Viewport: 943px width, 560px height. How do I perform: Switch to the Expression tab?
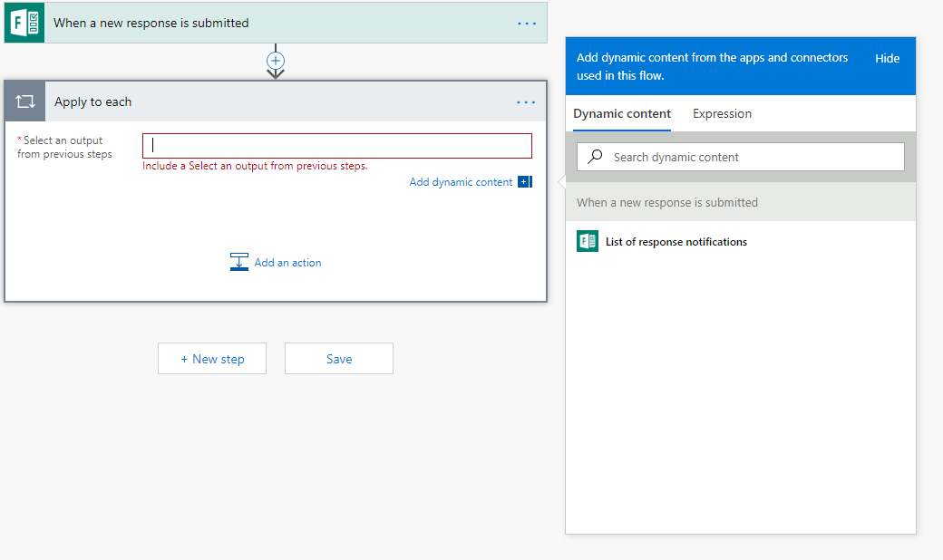[x=722, y=113]
